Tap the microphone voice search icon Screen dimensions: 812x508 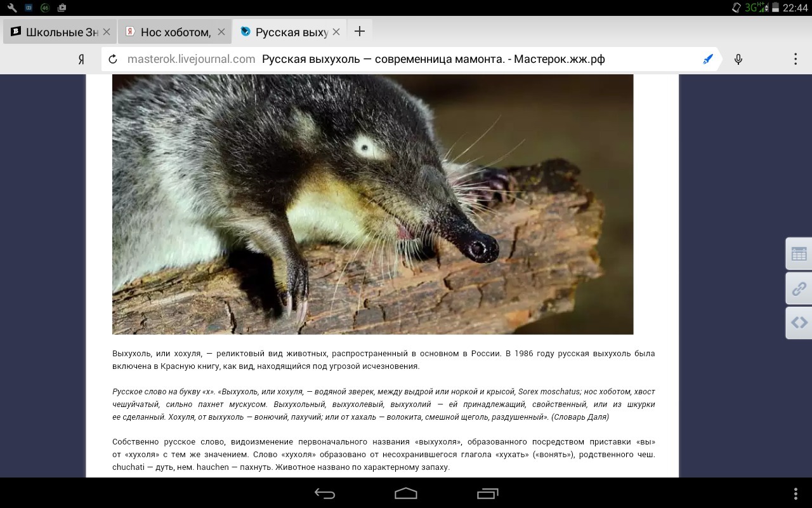tap(738, 59)
